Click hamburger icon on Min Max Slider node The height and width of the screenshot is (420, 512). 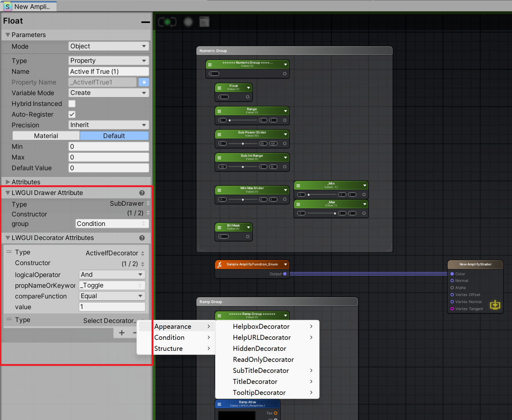(219, 190)
